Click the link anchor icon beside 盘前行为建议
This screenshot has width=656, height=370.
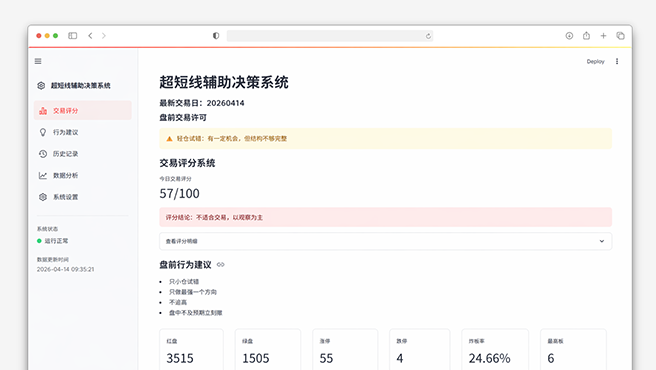pos(221,265)
